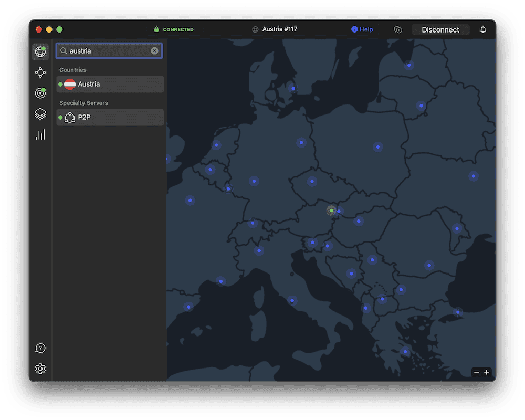Select the Romania server pin

pyautogui.click(x=429, y=265)
